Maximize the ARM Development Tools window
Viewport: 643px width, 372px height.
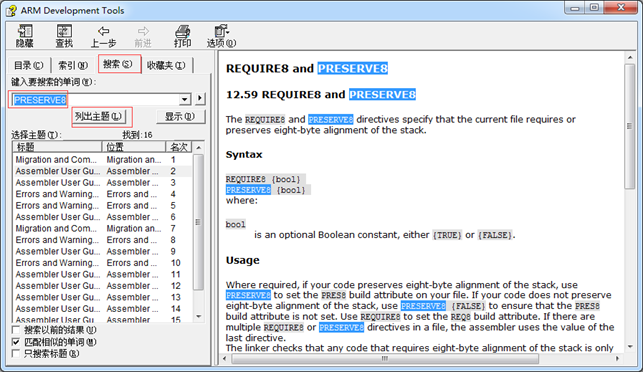[594, 8]
